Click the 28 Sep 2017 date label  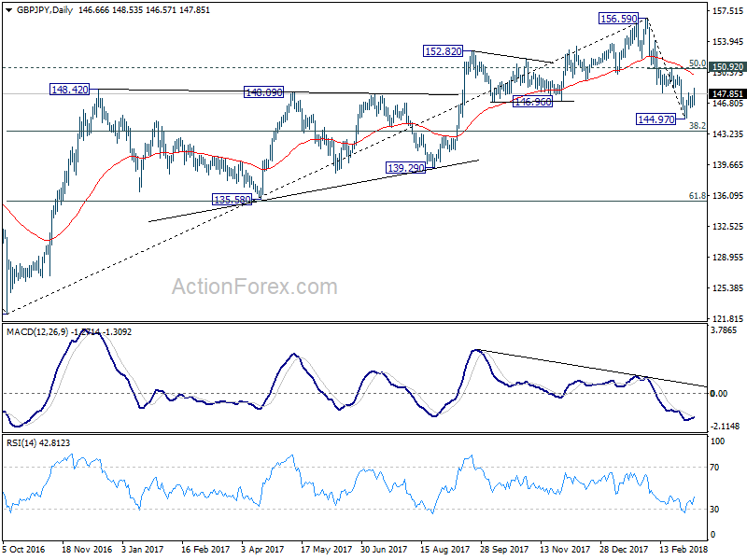coord(504,549)
